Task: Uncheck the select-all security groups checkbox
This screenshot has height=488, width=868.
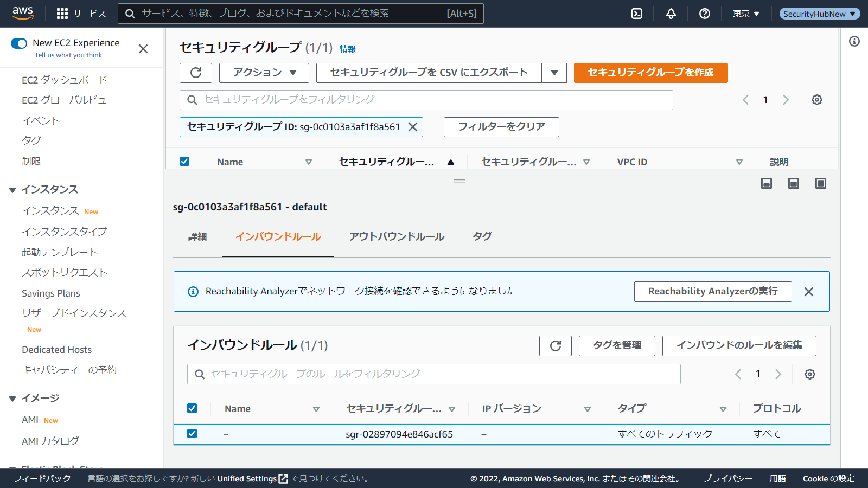Action: 184,162
